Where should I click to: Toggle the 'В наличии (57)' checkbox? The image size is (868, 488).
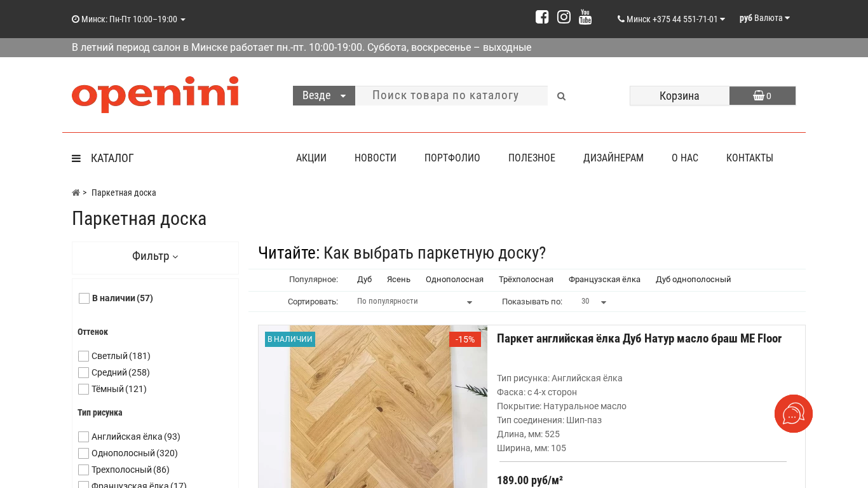84,298
